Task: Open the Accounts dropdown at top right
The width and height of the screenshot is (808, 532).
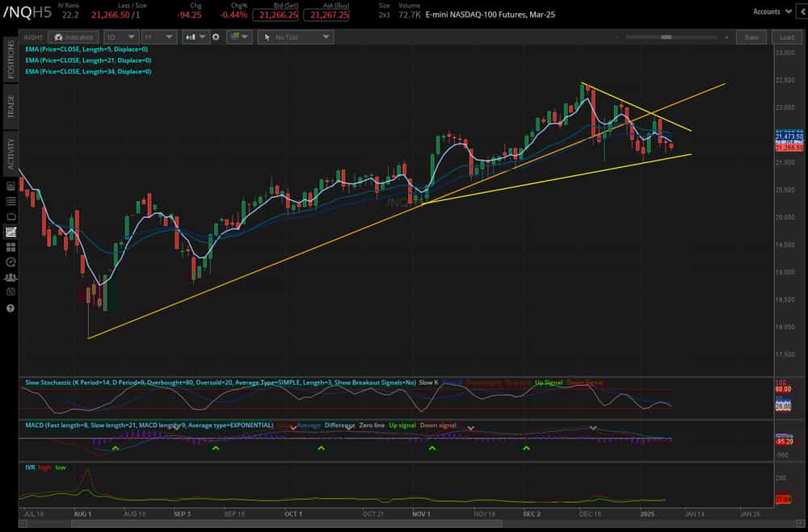Action: coord(772,11)
